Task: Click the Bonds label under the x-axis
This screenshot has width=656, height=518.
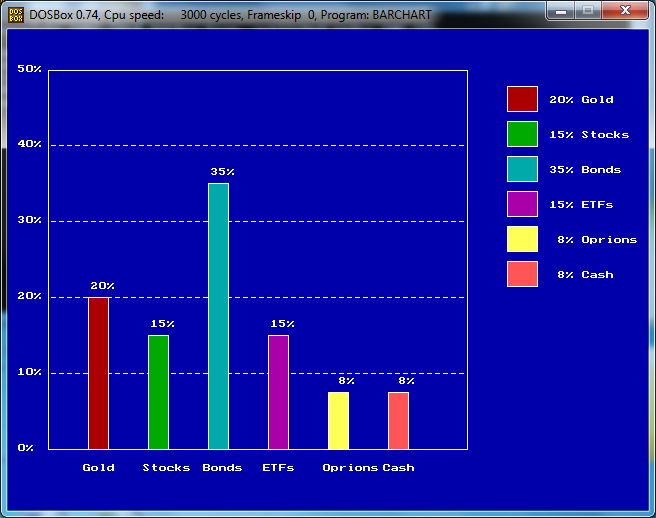Action: [x=222, y=467]
